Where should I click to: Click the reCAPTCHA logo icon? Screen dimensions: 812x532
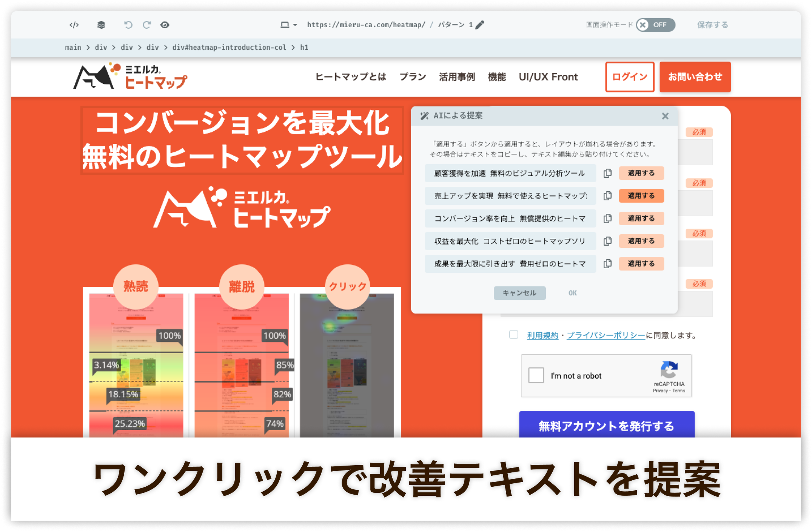click(669, 370)
